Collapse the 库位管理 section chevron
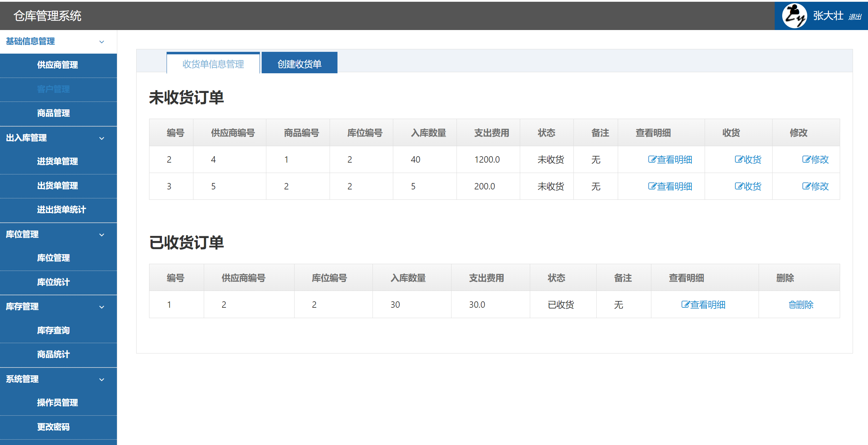Image resolution: width=868 pixels, height=445 pixels. pos(102,235)
